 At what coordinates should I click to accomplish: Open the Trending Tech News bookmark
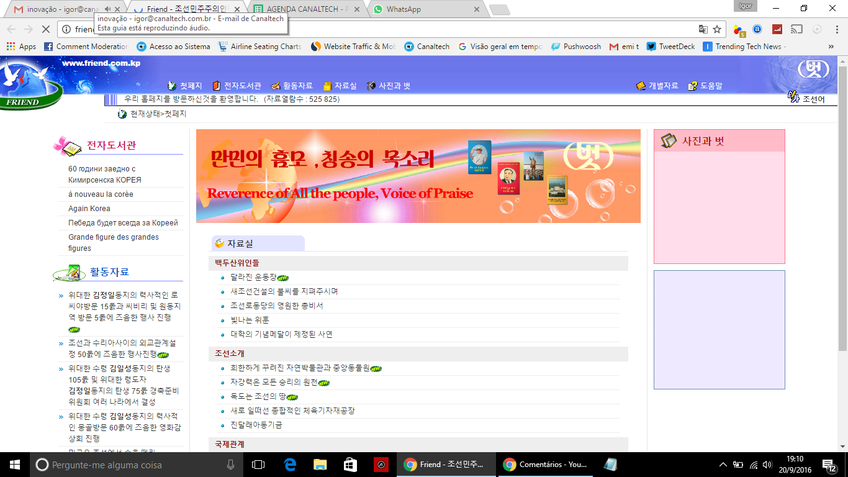click(x=742, y=47)
